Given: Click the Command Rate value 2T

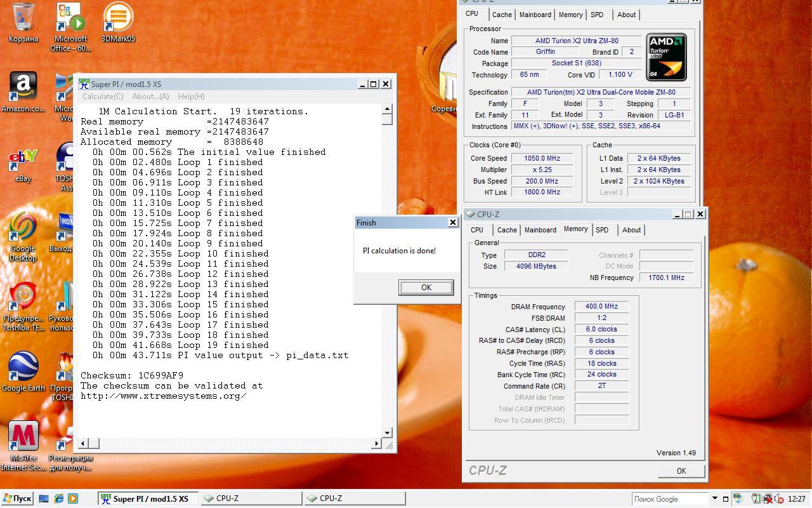Looking at the screenshot, I should click(x=601, y=385).
